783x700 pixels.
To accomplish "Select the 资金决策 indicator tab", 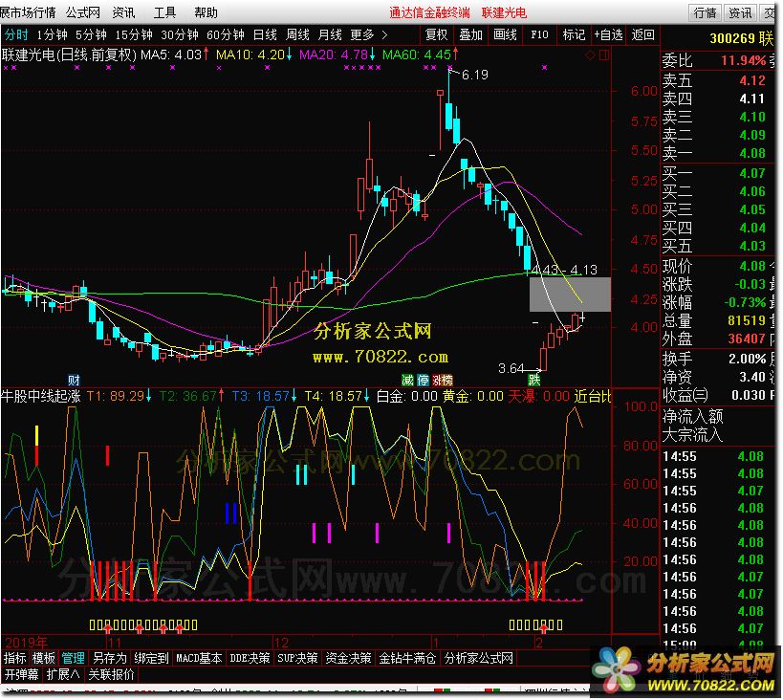I will (x=349, y=659).
